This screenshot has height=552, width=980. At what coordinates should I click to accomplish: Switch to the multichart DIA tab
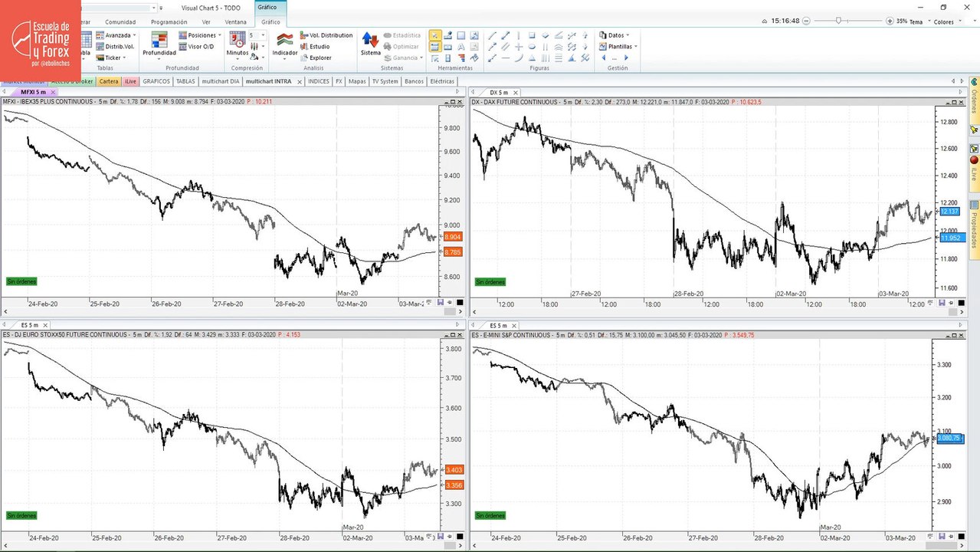[221, 81]
